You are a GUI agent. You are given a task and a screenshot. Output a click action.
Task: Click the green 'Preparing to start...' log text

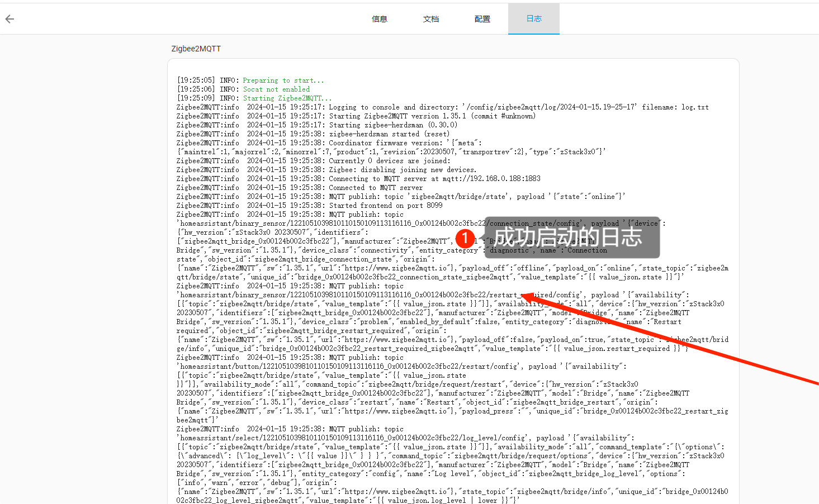[x=283, y=80]
